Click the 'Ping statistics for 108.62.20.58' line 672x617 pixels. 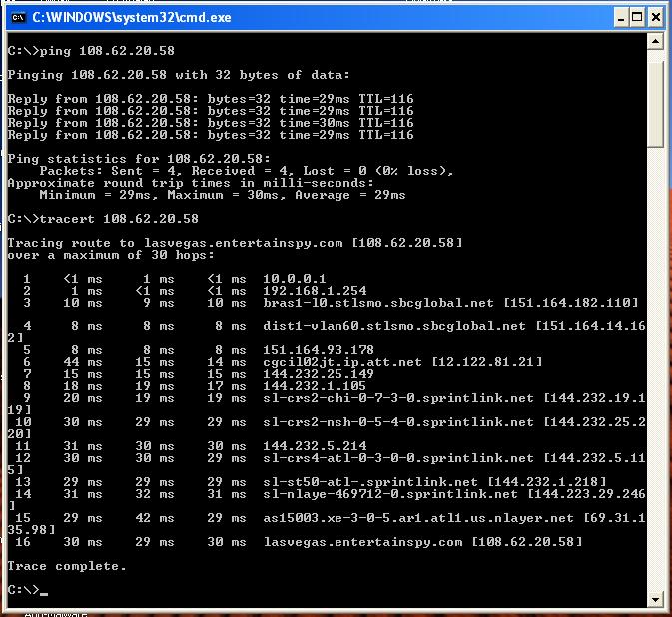(x=138, y=158)
